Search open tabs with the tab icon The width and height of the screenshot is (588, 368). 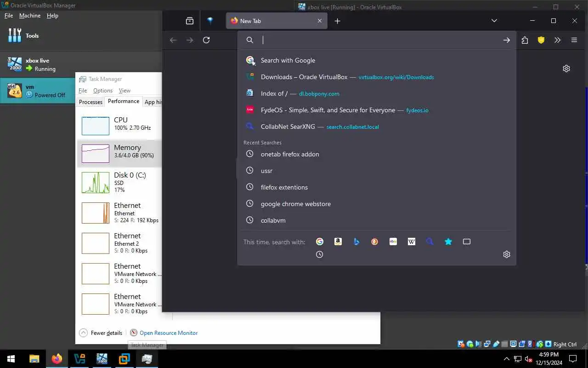coord(467,241)
